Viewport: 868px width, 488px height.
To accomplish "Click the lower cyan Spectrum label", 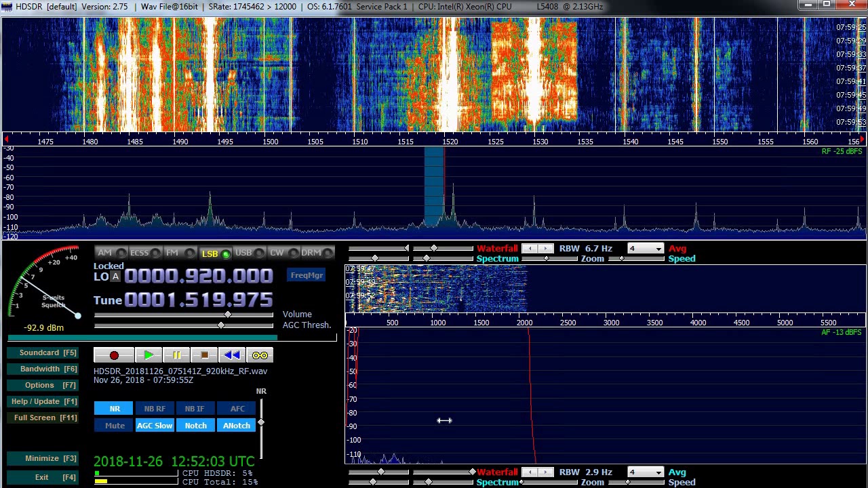I will tap(497, 483).
